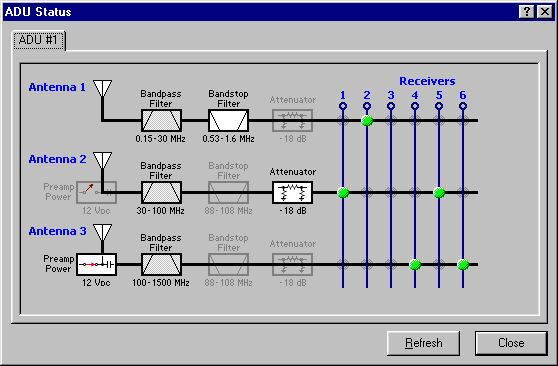Click the receiver 6 terminal circle
This screenshot has width=558, height=366.
point(463,106)
